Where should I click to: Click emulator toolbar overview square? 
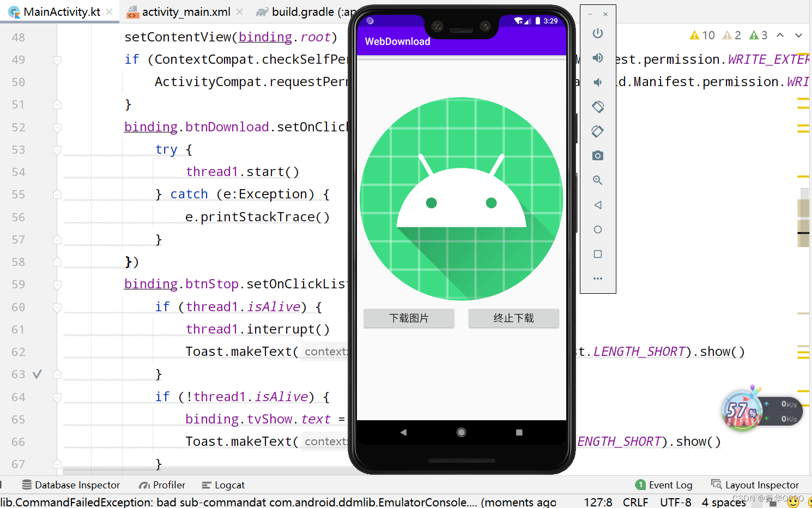[598, 254]
